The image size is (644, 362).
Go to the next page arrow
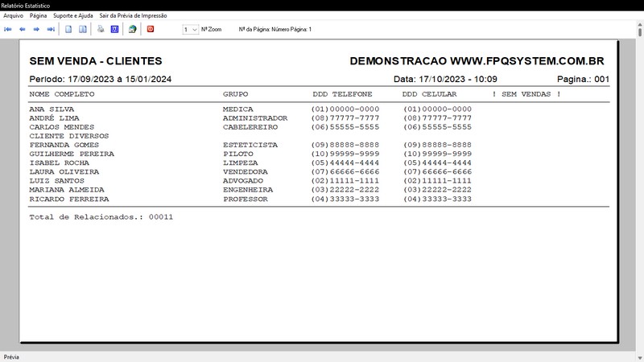(x=36, y=29)
